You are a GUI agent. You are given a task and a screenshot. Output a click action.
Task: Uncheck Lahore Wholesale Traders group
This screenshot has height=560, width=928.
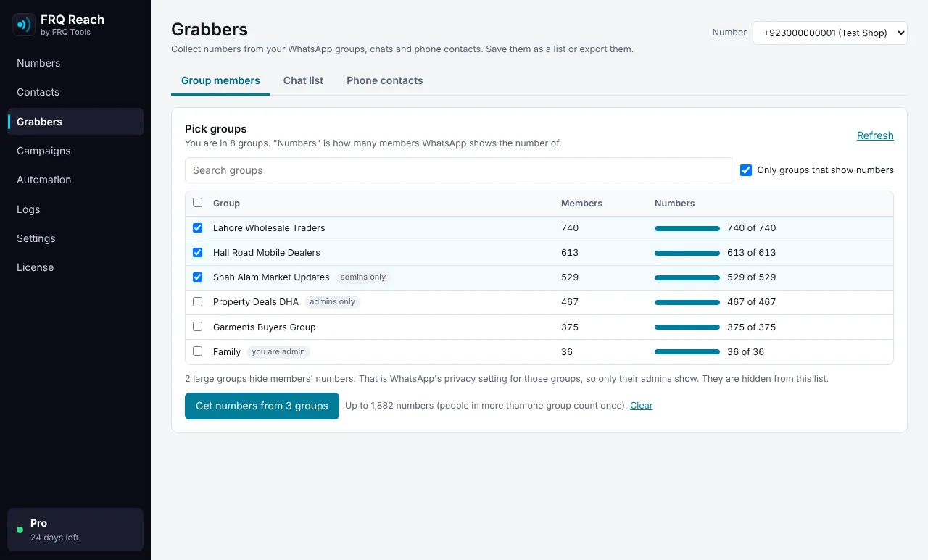(x=197, y=227)
